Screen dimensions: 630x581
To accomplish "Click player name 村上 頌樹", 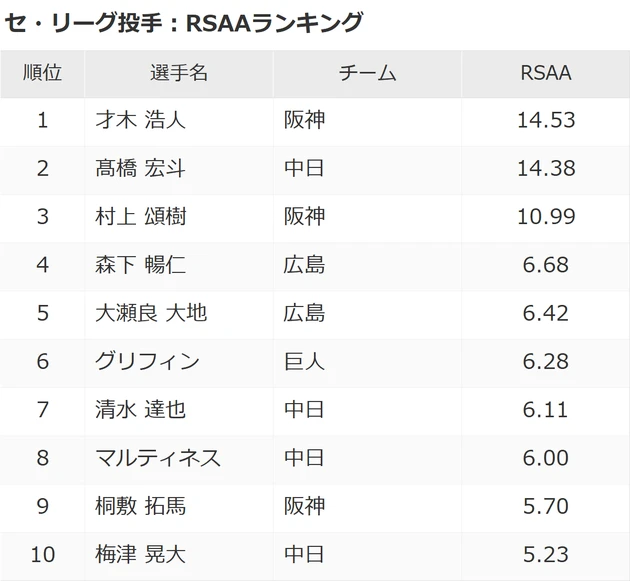I will 141,217.
